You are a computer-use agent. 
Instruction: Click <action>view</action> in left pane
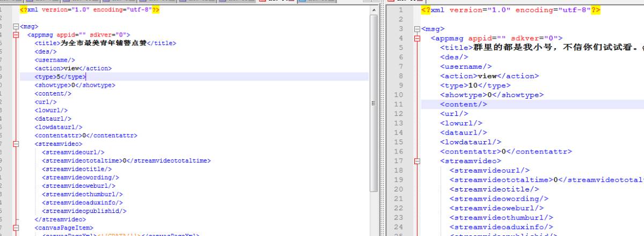(73, 69)
